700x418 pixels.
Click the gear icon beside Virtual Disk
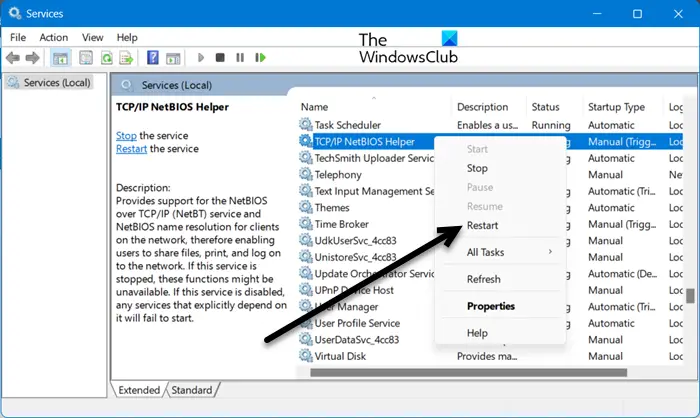point(306,356)
